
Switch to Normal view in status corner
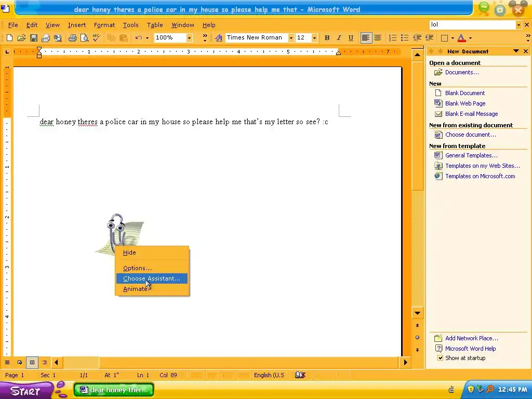point(7,362)
